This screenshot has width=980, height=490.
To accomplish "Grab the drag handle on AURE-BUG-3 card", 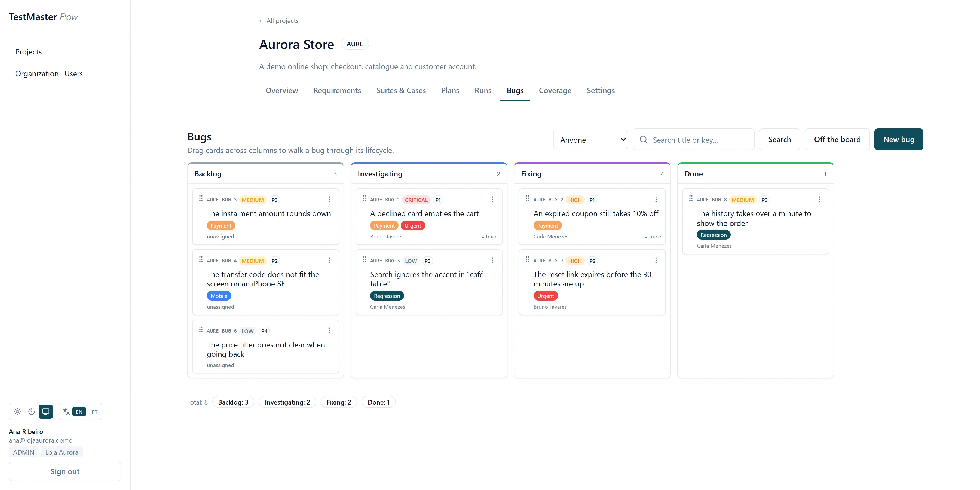I will pyautogui.click(x=201, y=199).
